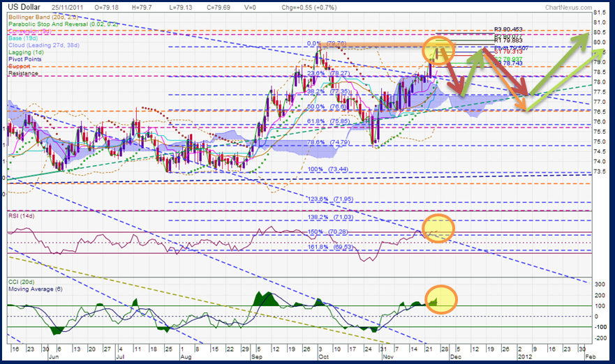
Task: Click the 61.8% (75.85) Fibonacci label
Action: tap(328, 121)
